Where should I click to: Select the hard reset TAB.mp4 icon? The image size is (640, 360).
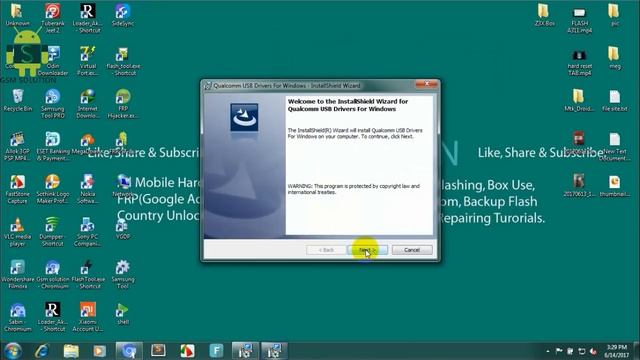click(x=580, y=63)
